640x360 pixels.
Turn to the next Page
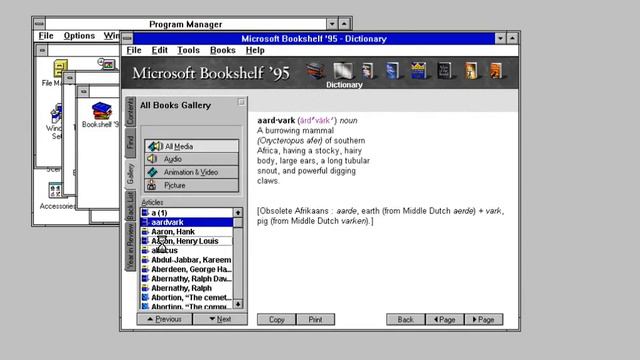click(484, 320)
